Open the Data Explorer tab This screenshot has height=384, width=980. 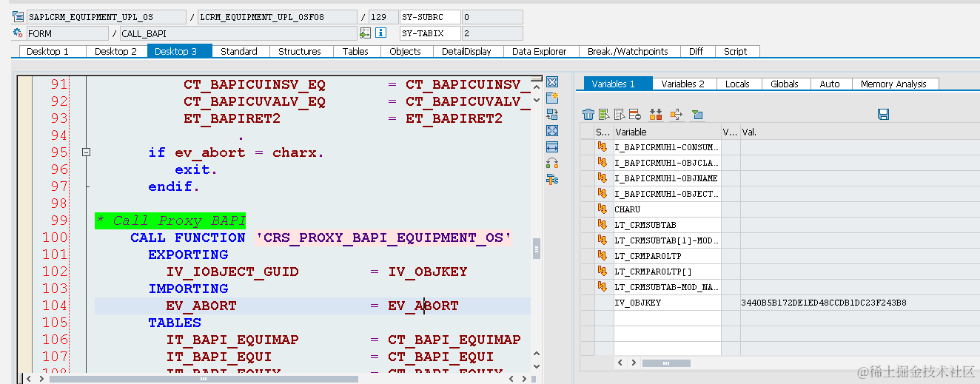pos(540,51)
